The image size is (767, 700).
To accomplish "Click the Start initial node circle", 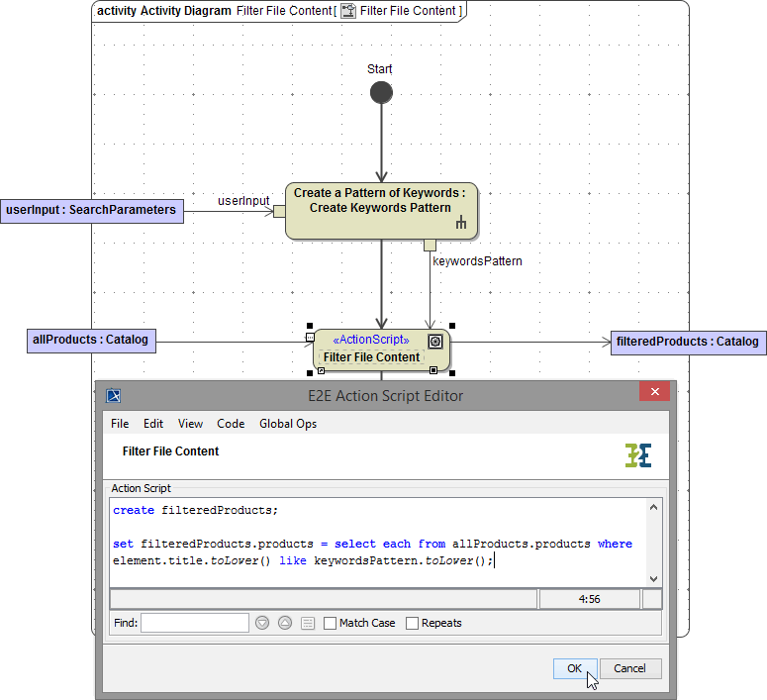I will click(x=381, y=93).
